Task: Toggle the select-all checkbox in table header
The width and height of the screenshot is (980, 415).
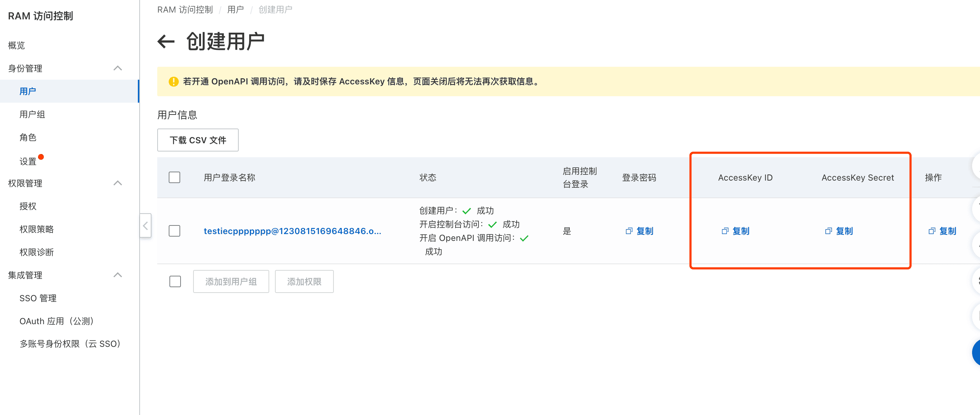Action: 174,177
